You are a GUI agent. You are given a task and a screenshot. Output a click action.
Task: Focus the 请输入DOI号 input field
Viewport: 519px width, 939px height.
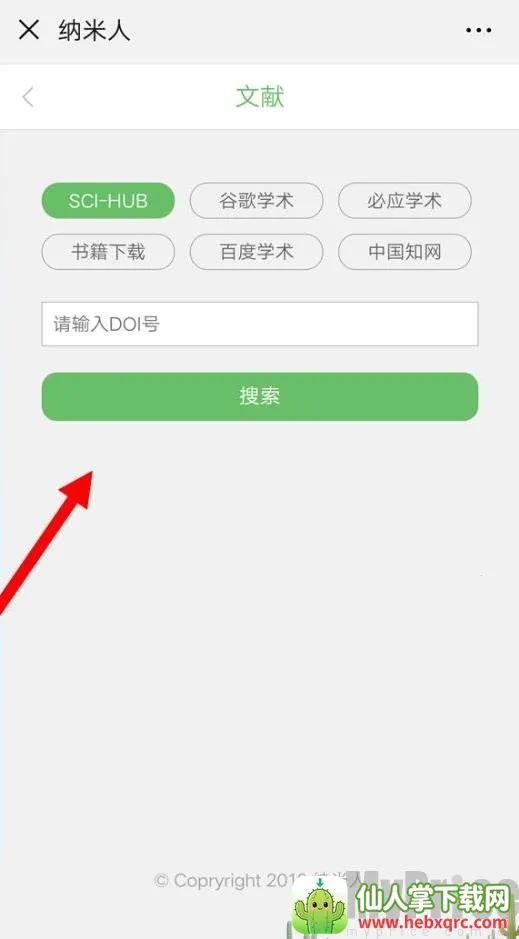tap(260, 324)
